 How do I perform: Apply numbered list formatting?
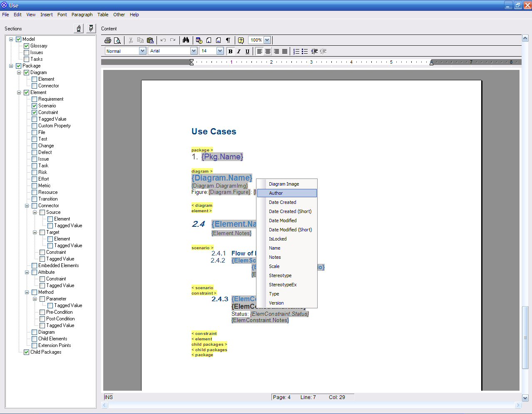point(296,51)
